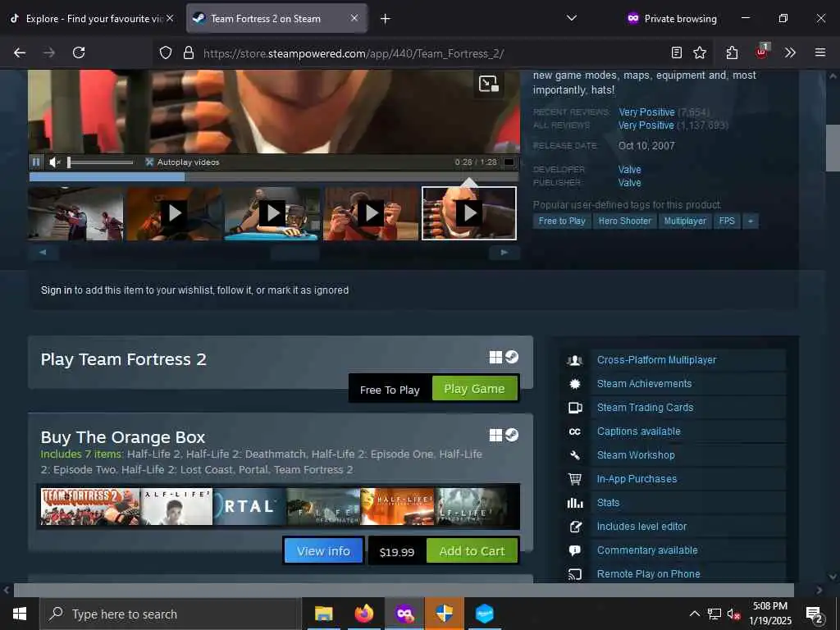Viewport: 840px width, 630px height.
Task: Unmute the trailer video sound
Action: point(55,162)
